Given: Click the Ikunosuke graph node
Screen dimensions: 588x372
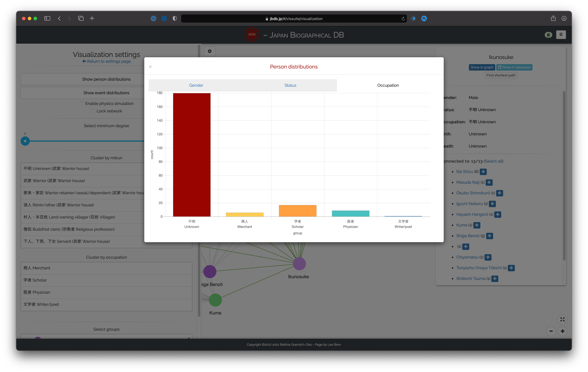Looking at the screenshot, I should click(x=299, y=264).
